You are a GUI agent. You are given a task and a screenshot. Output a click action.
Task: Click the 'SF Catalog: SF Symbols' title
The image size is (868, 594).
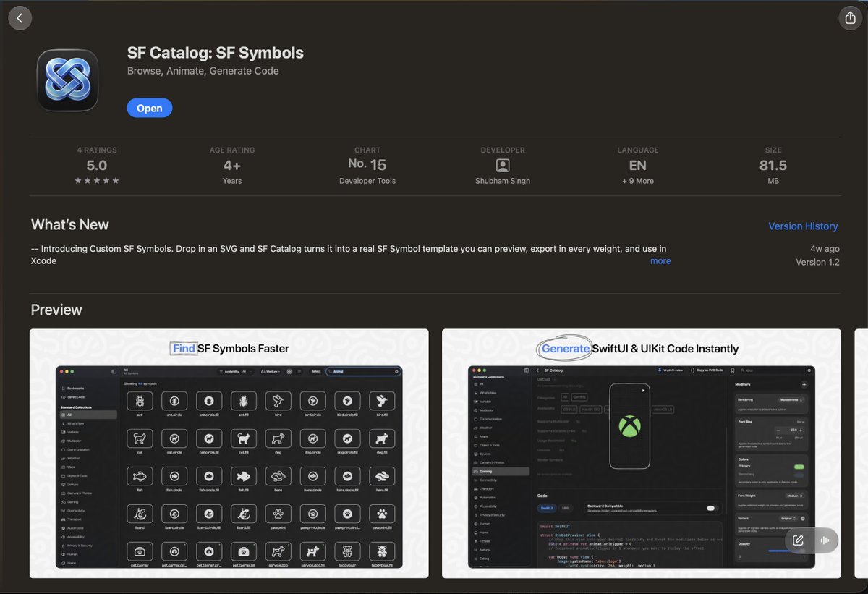click(x=216, y=53)
